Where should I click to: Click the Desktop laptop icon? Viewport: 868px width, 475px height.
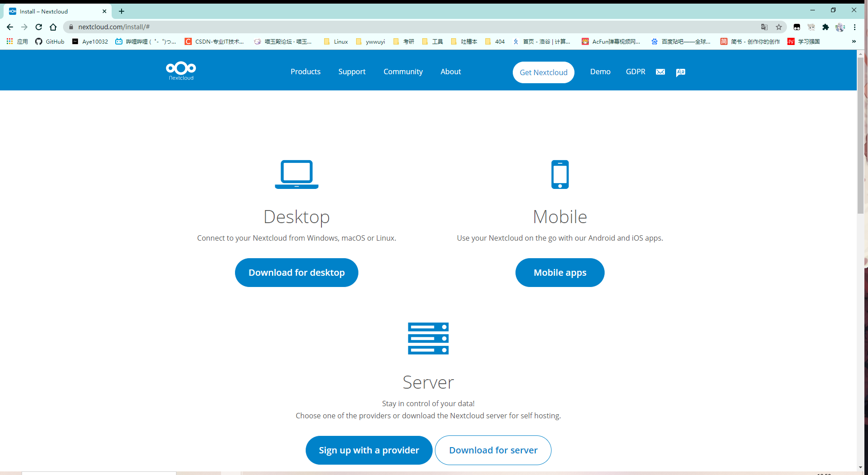pyautogui.click(x=297, y=175)
